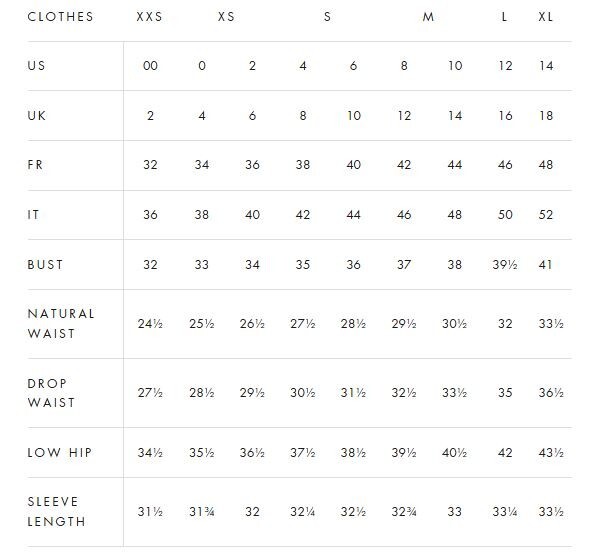Click the US size 00 cell

(150, 66)
